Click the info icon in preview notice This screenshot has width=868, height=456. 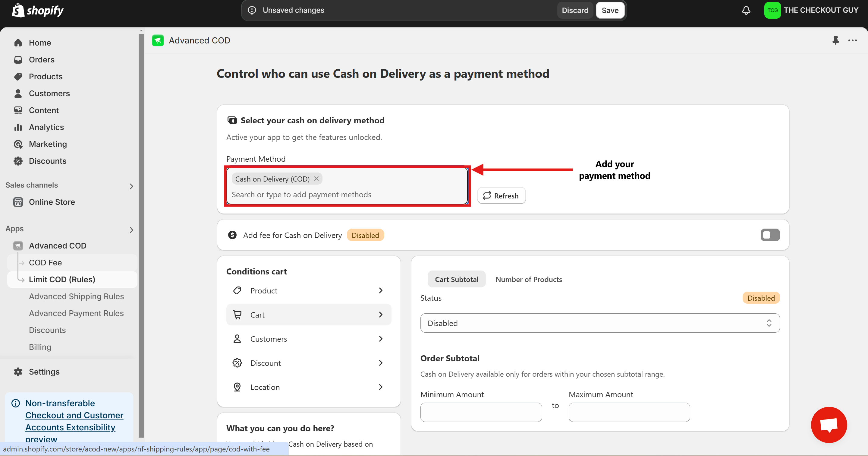(15, 403)
